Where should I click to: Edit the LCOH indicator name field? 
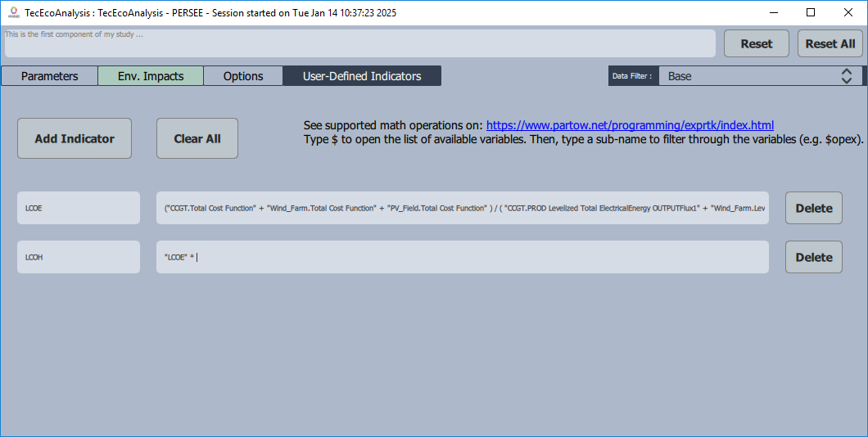coord(79,257)
